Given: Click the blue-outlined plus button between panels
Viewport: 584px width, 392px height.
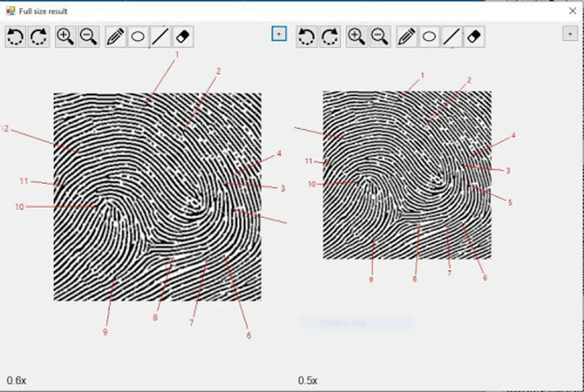Looking at the screenshot, I should coord(279,34).
